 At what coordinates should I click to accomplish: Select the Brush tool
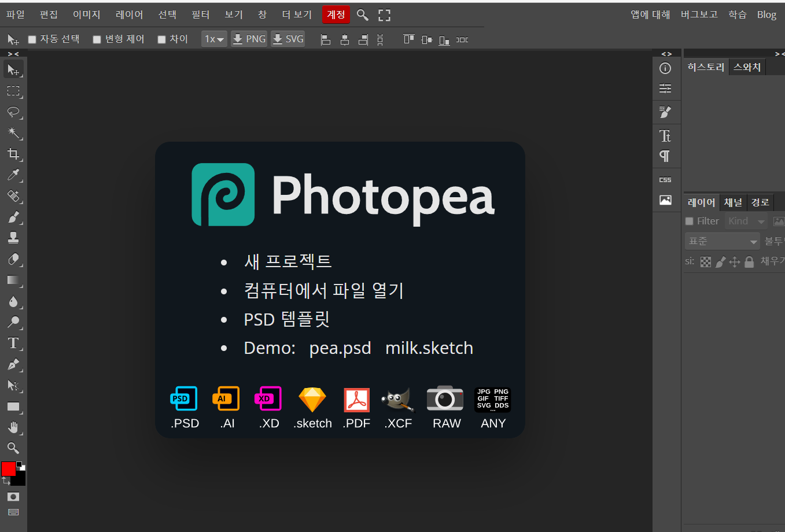13,217
